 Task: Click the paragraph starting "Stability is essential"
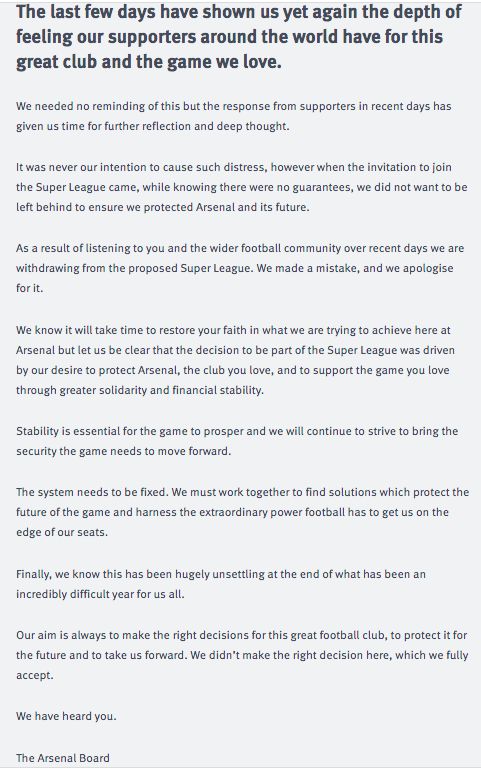pos(237,441)
